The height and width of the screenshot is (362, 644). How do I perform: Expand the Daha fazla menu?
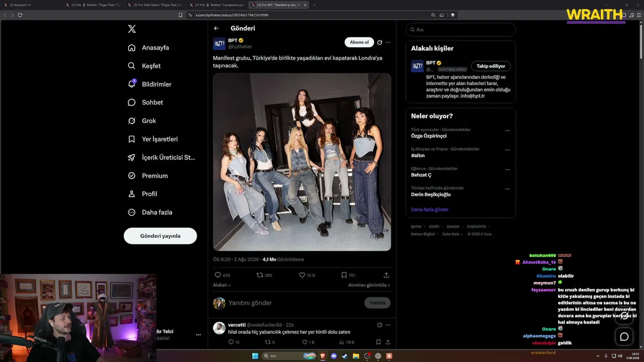150,212
